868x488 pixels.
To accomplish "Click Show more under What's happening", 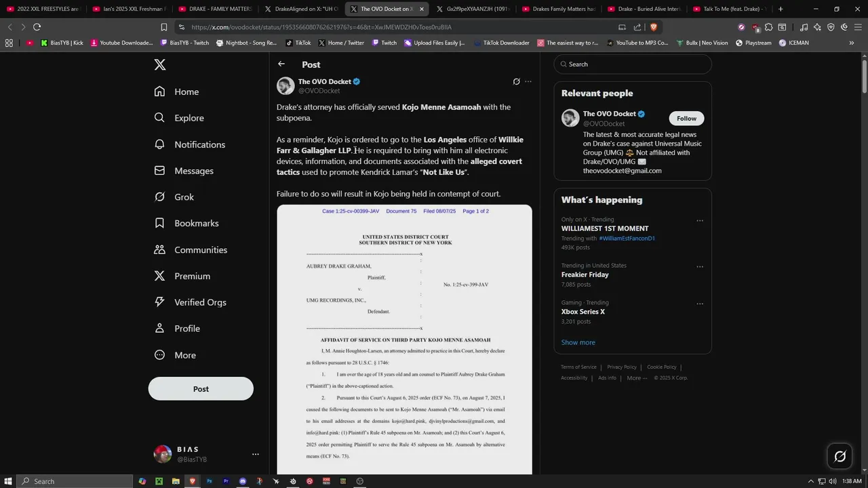I will pyautogui.click(x=578, y=342).
